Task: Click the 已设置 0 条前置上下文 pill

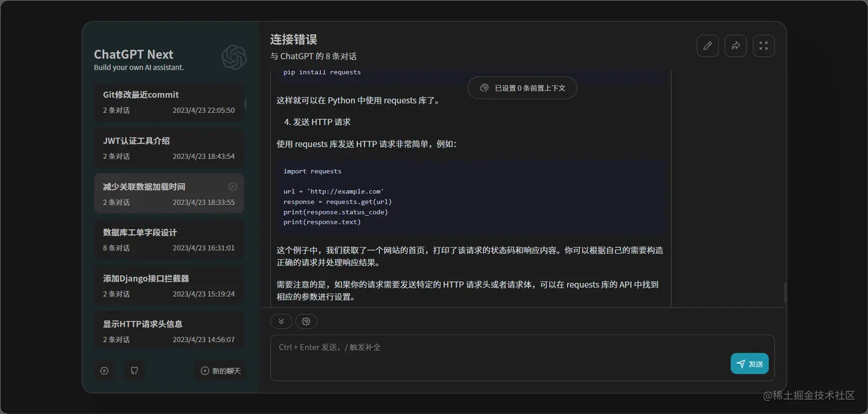Action: (x=522, y=88)
